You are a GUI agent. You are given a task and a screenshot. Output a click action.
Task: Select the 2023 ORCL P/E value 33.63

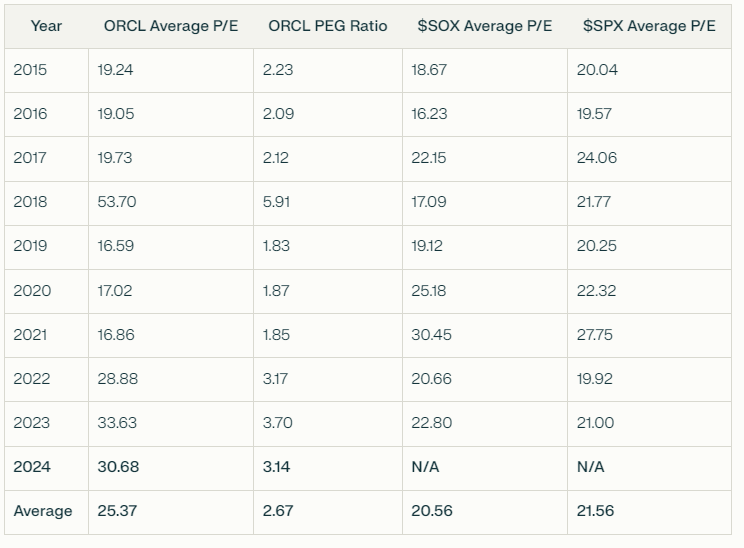[x=117, y=423]
